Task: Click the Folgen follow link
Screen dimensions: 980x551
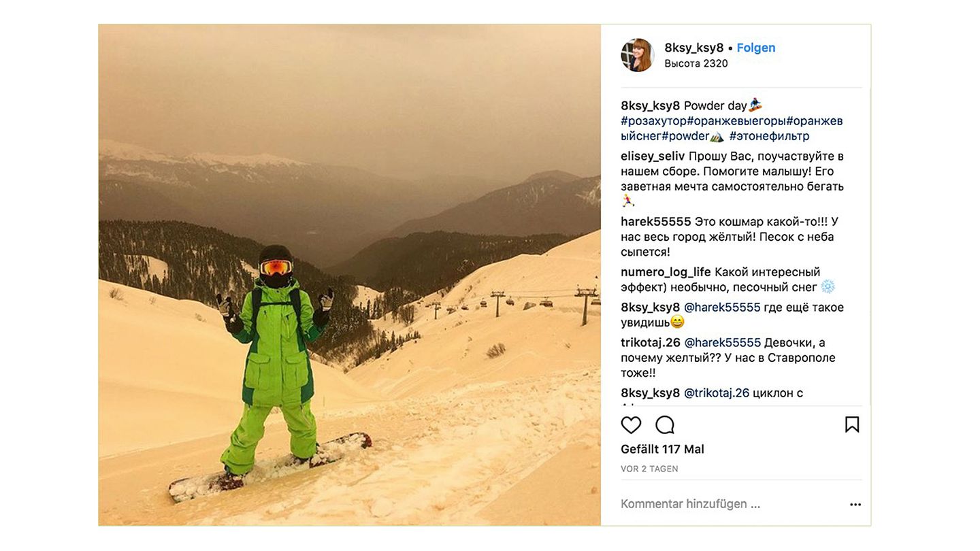Action: point(755,48)
